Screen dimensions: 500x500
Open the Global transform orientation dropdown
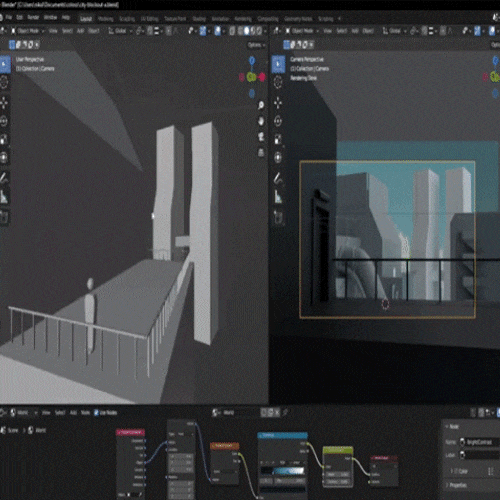click(x=120, y=31)
